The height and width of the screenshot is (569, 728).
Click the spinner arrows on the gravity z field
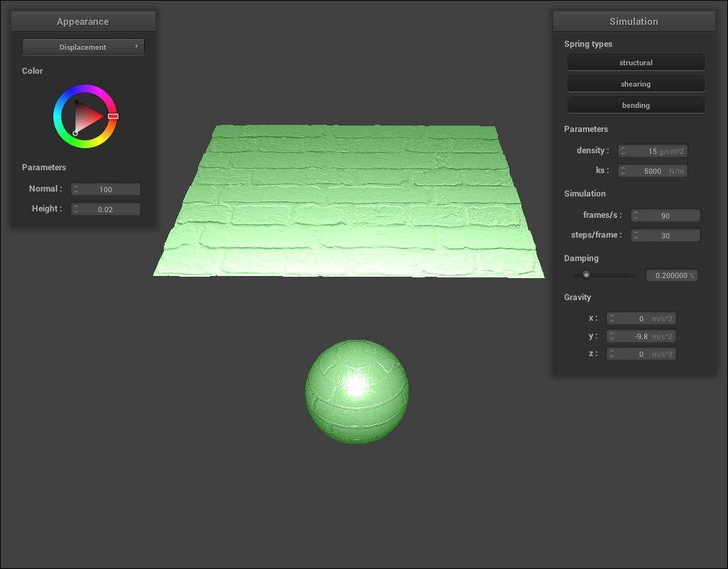[612, 354]
